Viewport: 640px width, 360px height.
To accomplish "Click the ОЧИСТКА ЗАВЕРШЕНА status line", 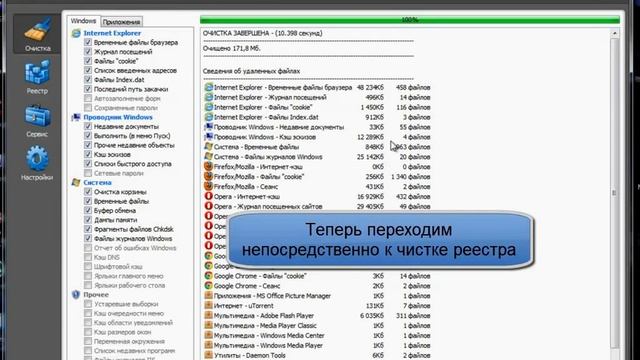I will [262, 33].
